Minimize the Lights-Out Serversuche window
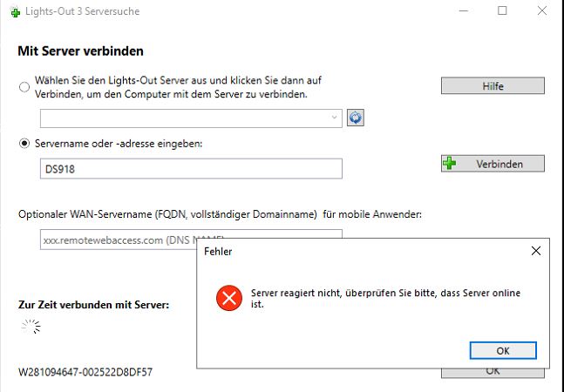The image size is (564, 392). coord(461,11)
